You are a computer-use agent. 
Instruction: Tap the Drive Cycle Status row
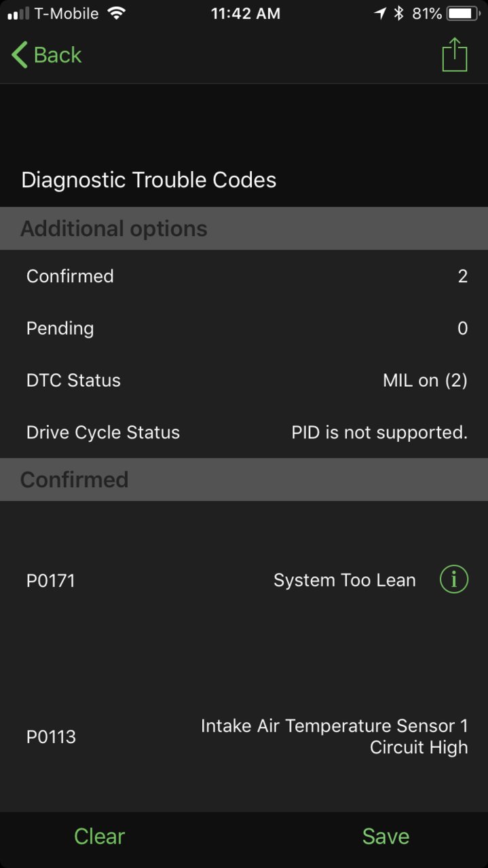(244, 432)
